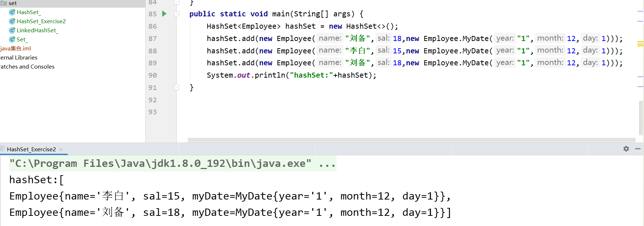Click console output line for 李白
Viewport: 644px width, 226px height.
[x=230, y=196]
